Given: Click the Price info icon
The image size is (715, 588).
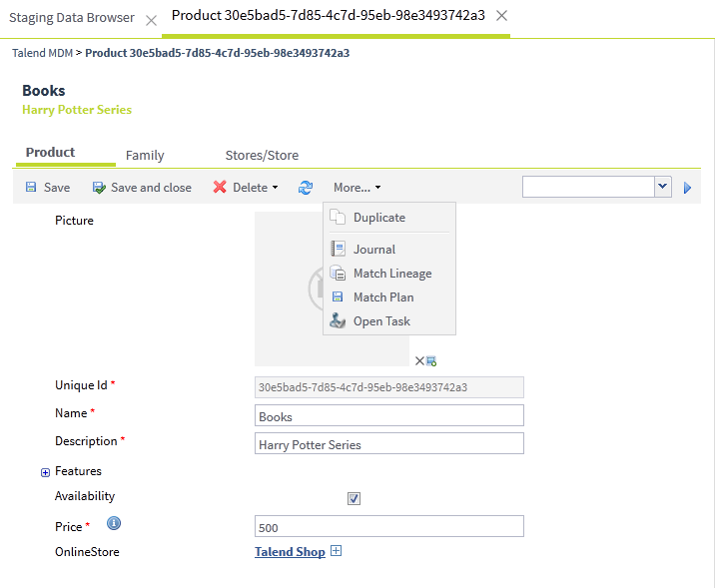Looking at the screenshot, I should pyautogui.click(x=114, y=523).
